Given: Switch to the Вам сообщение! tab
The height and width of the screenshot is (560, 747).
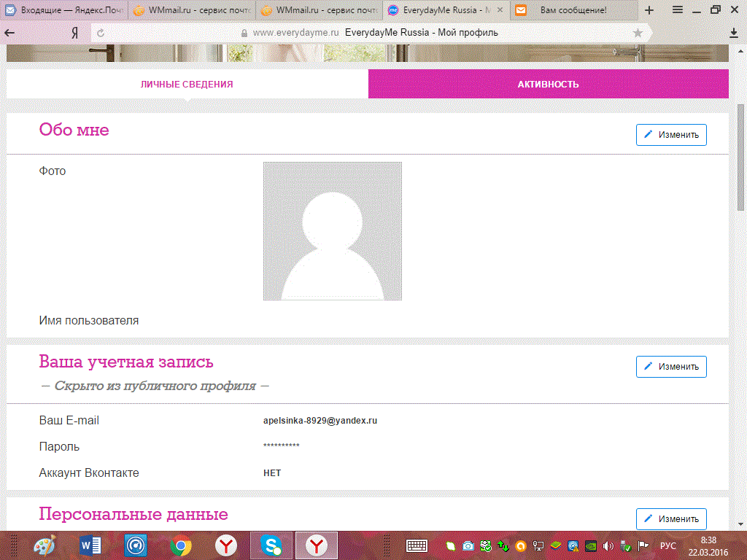Looking at the screenshot, I should pos(574,10).
